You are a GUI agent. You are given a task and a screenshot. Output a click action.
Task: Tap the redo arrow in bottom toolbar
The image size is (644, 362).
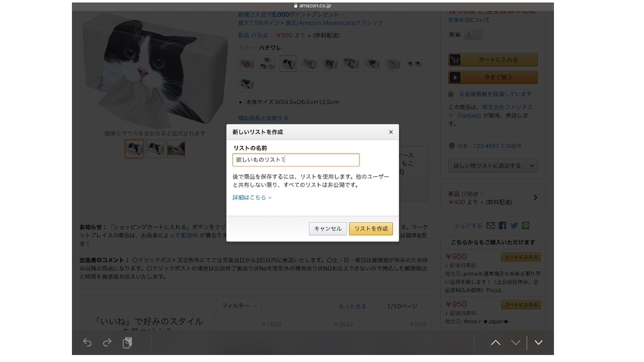[107, 343]
